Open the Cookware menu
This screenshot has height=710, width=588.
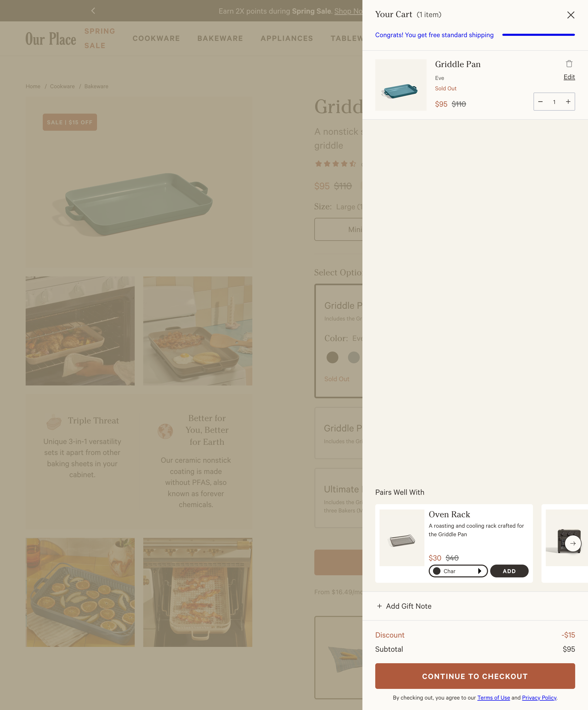[x=156, y=38]
